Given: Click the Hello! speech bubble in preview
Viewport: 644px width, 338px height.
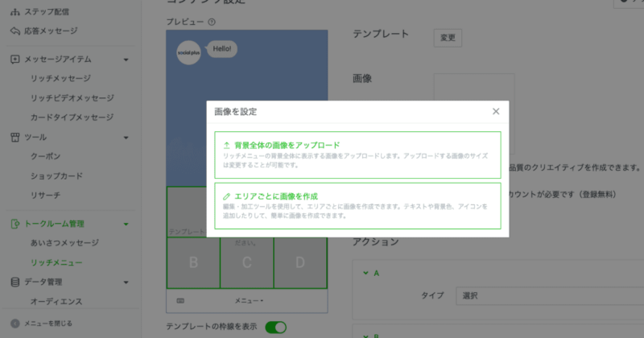Looking at the screenshot, I should [x=222, y=49].
